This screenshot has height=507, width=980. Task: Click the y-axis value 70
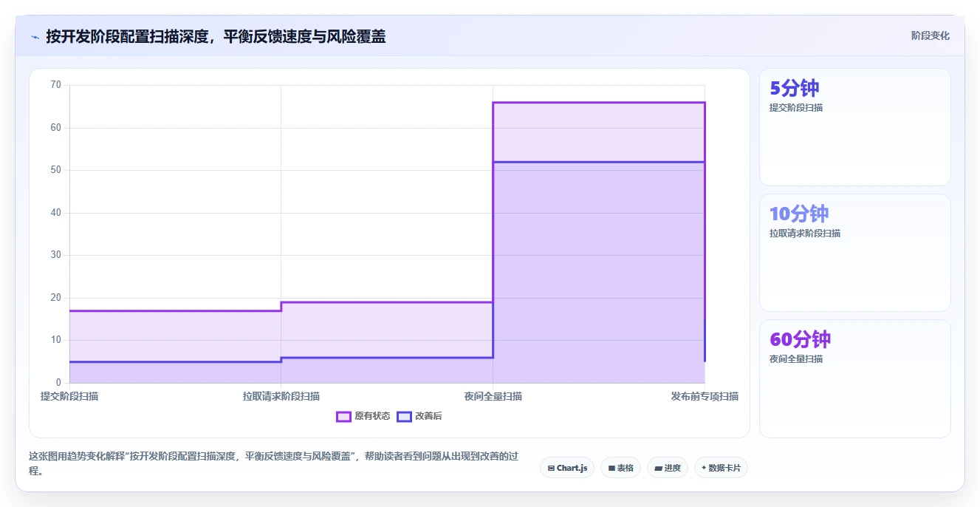[55, 85]
